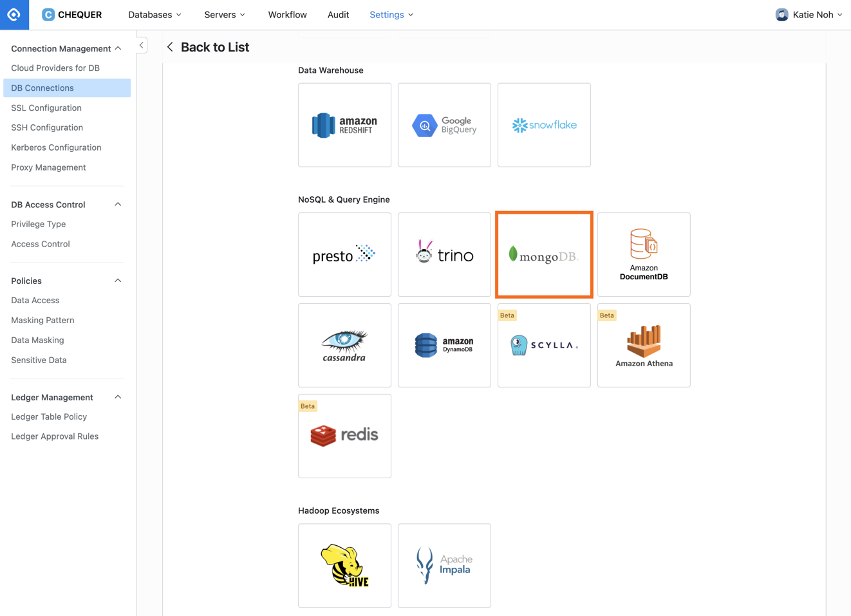Open the Settings dropdown menu
Screen dimensions: 851x616
(391, 14)
